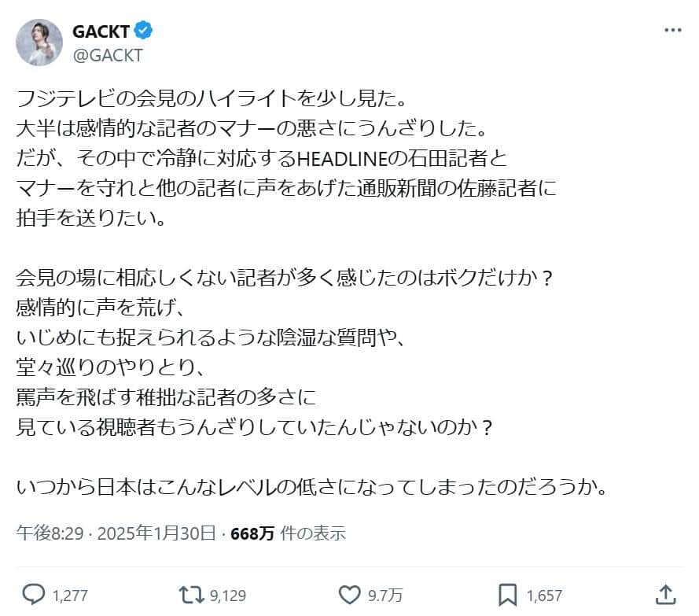699x616 pixels.
Task: Click the 1,657 bookmark count
Action: pos(544,593)
